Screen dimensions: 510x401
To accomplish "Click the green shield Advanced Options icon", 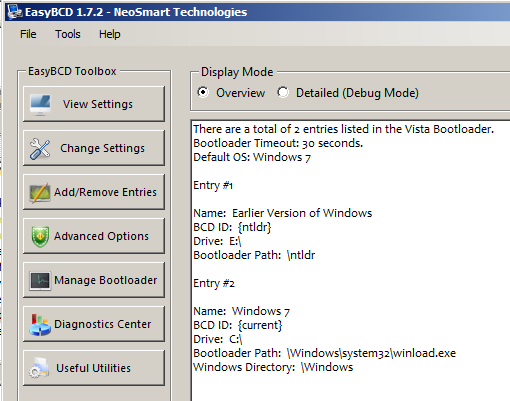I will [x=40, y=236].
